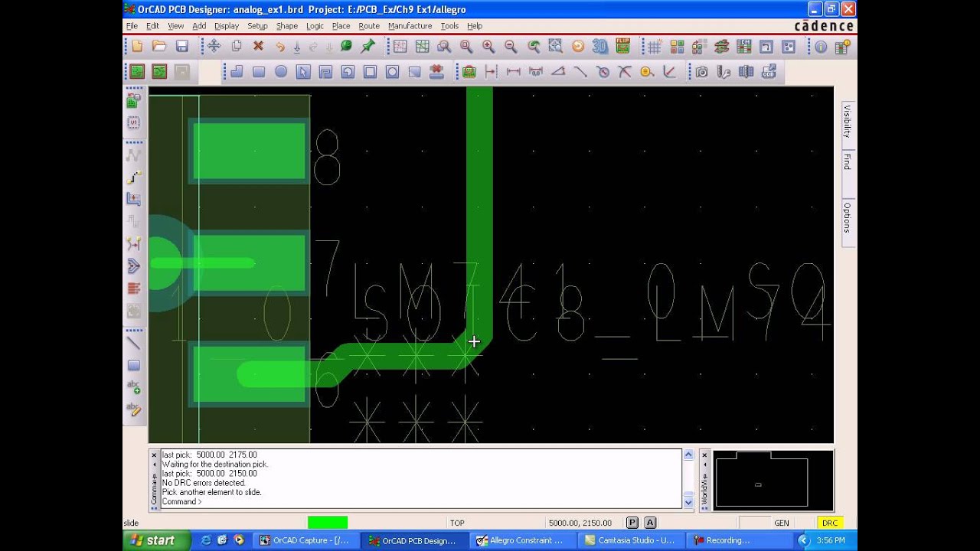This screenshot has height=551, width=980.
Task: Click the camera snapshot icon
Action: (x=702, y=72)
